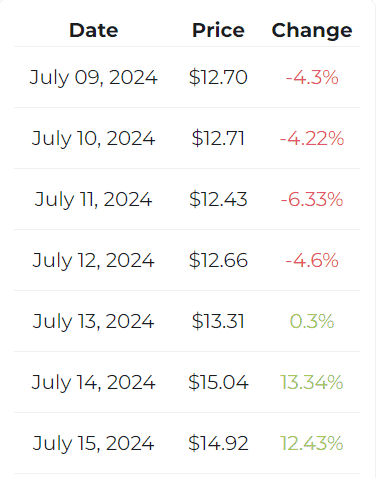Click the 13.34% change value

312,382
